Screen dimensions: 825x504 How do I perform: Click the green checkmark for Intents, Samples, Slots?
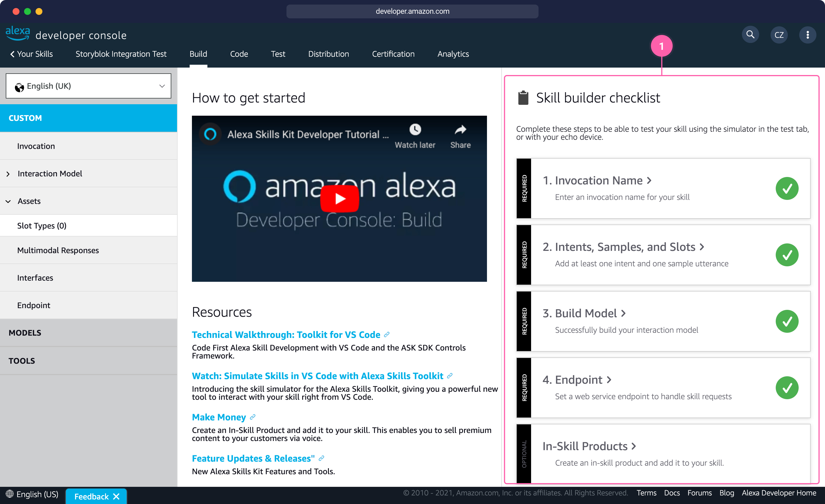787,255
